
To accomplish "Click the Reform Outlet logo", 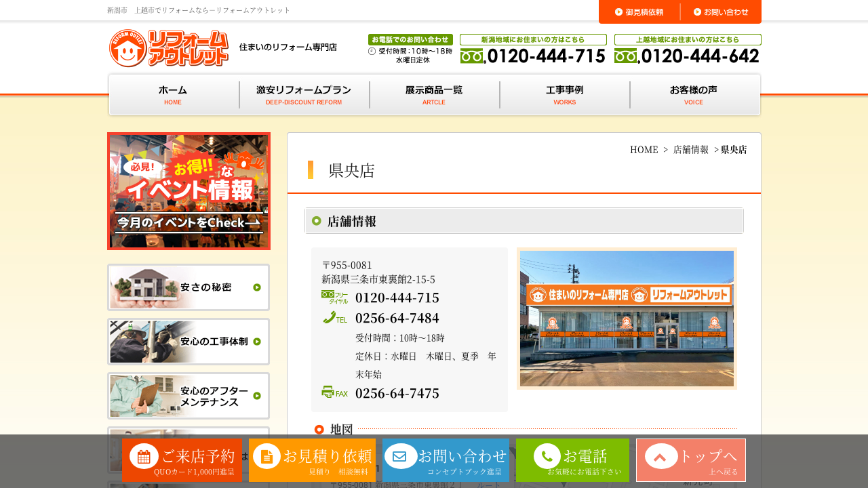I will 169,48.
